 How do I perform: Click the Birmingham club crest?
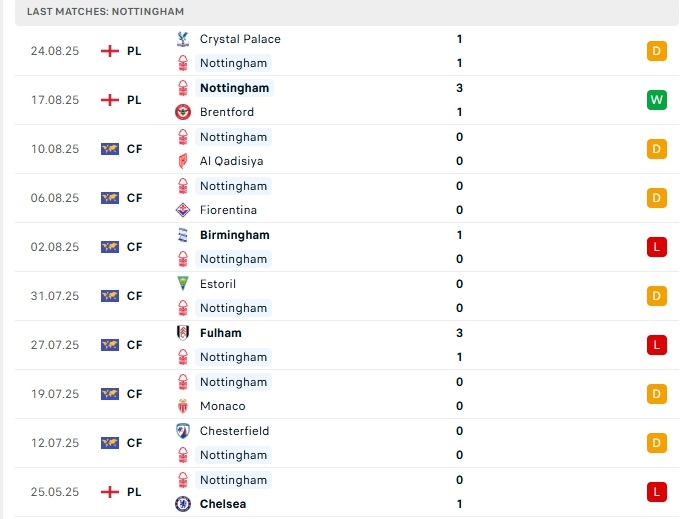coord(182,235)
